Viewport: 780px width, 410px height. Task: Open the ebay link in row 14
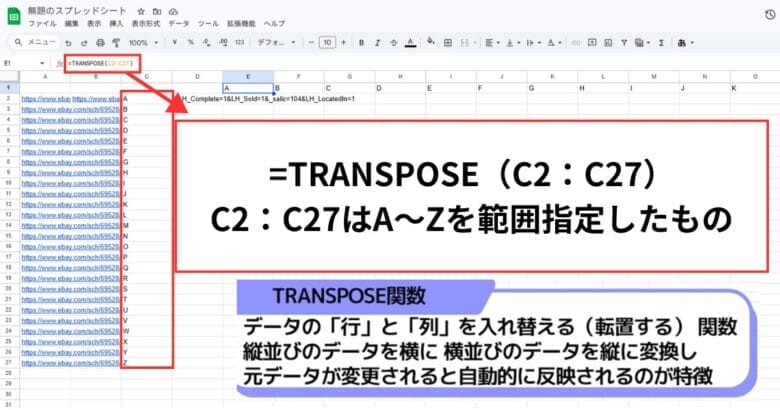(x=70, y=225)
